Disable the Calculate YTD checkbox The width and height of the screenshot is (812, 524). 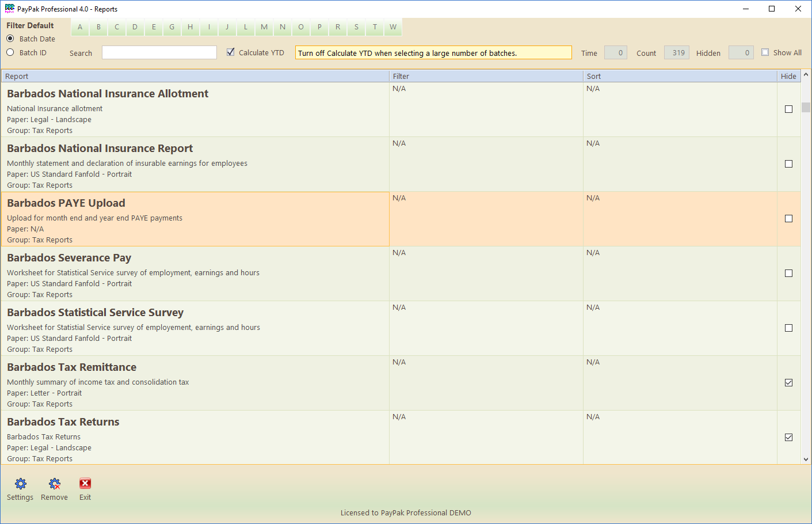point(231,52)
